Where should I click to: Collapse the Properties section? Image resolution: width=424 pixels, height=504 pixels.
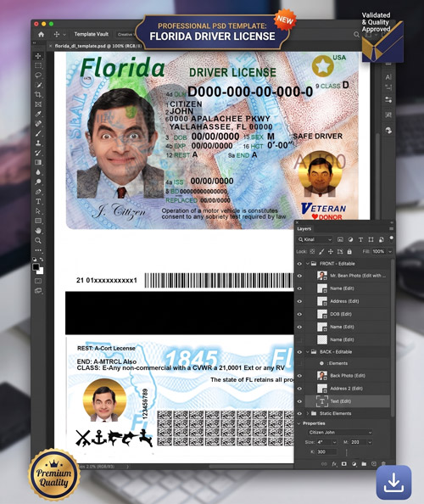[x=299, y=423]
